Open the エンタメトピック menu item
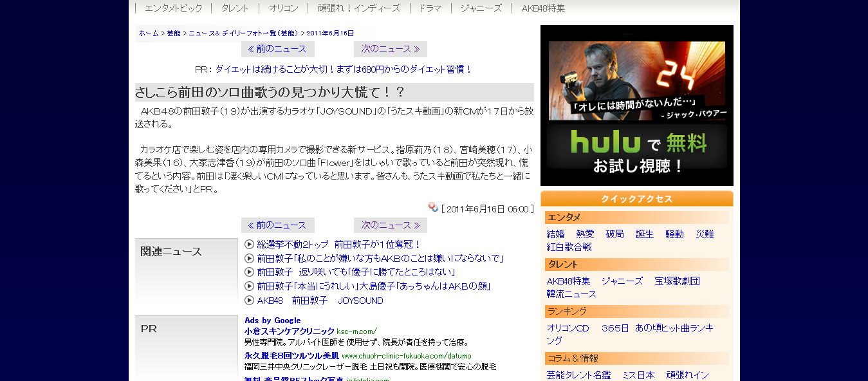 (173, 8)
